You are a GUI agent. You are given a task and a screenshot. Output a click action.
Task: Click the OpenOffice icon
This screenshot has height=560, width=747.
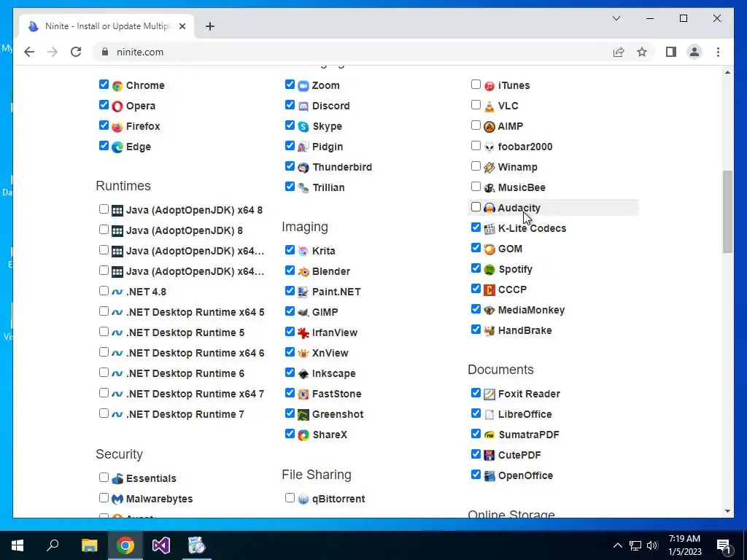[489, 475]
